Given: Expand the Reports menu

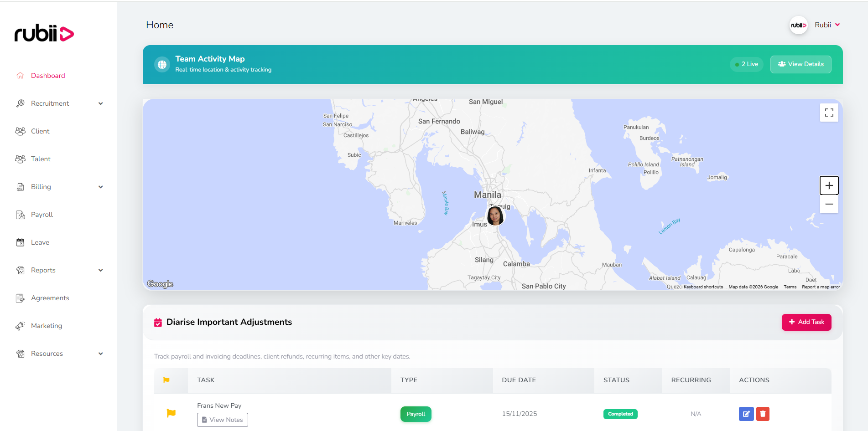Looking at the screenshot, I should 100,270.
